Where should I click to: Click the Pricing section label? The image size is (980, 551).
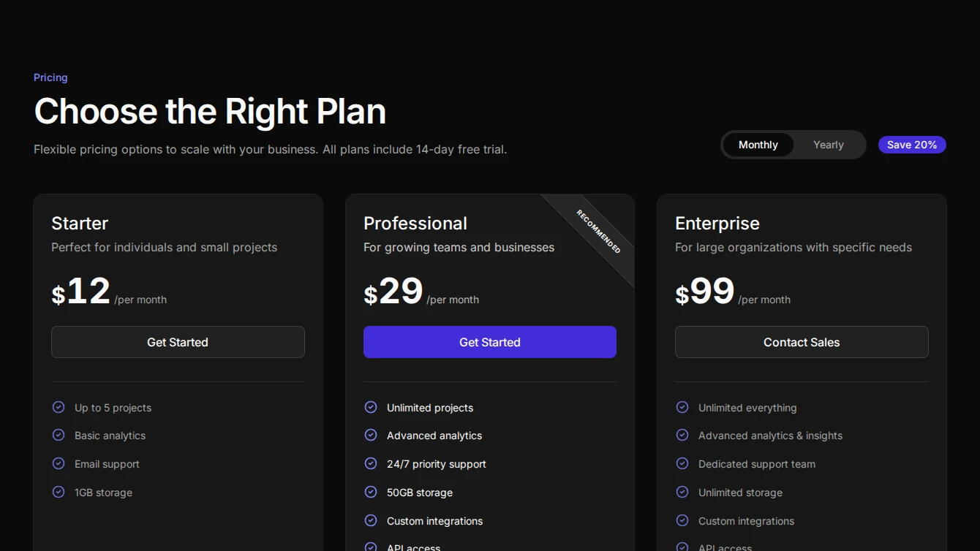point(50,77)
